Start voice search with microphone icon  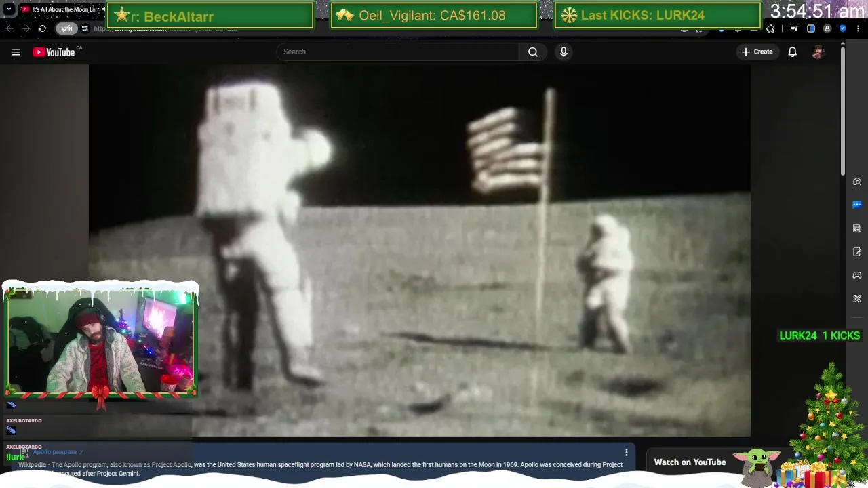click(x=564, y=52)
